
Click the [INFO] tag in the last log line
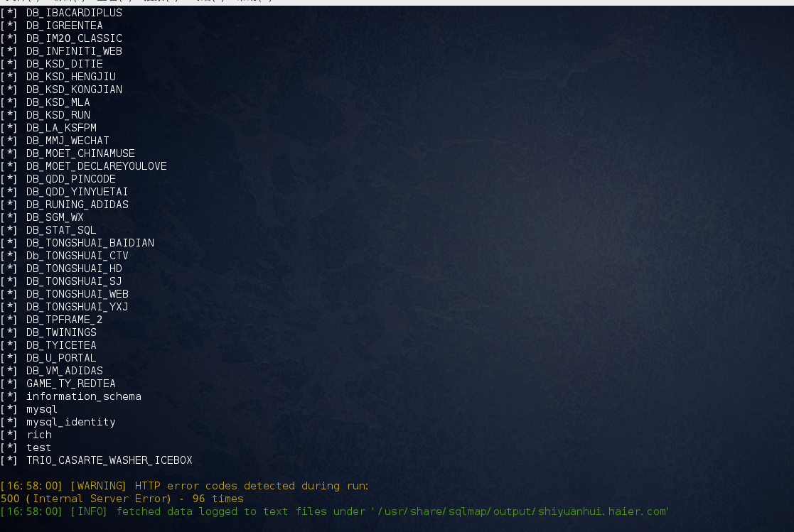(x=89, y=511)
